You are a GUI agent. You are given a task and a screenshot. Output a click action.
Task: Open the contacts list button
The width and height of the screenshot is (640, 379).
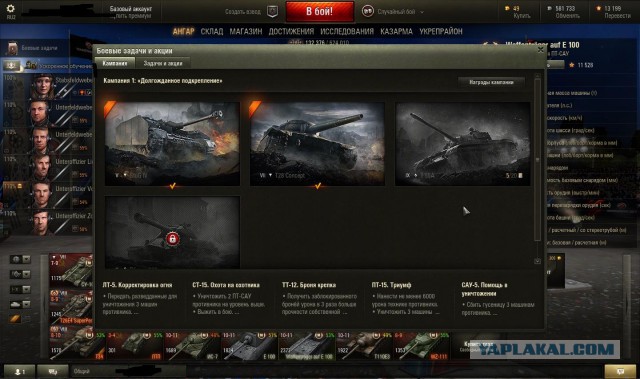coord(19,372)
